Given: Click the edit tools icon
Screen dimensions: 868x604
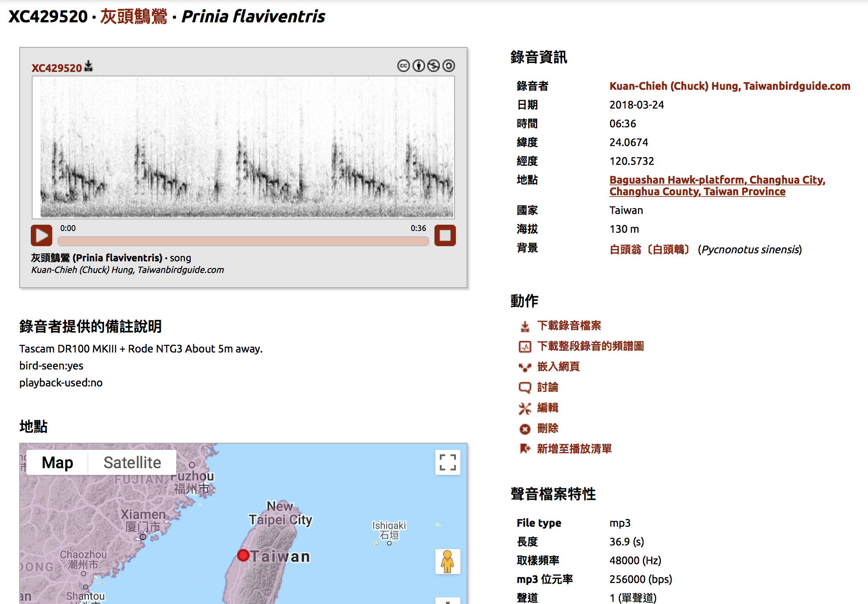Looking at the screenshot, I should (x=525, y=408).
